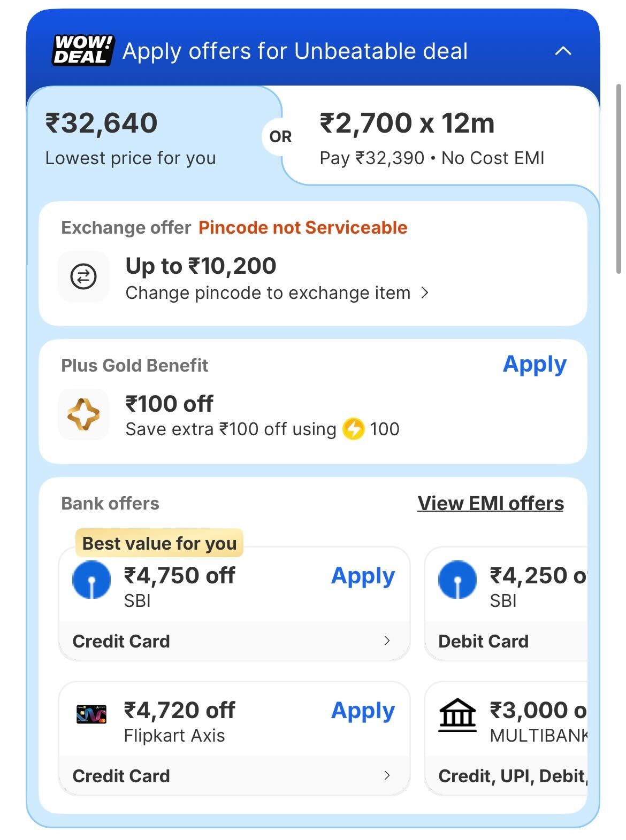
Task: Click the Flipkart Axis card icon
Action: (91, 714)
